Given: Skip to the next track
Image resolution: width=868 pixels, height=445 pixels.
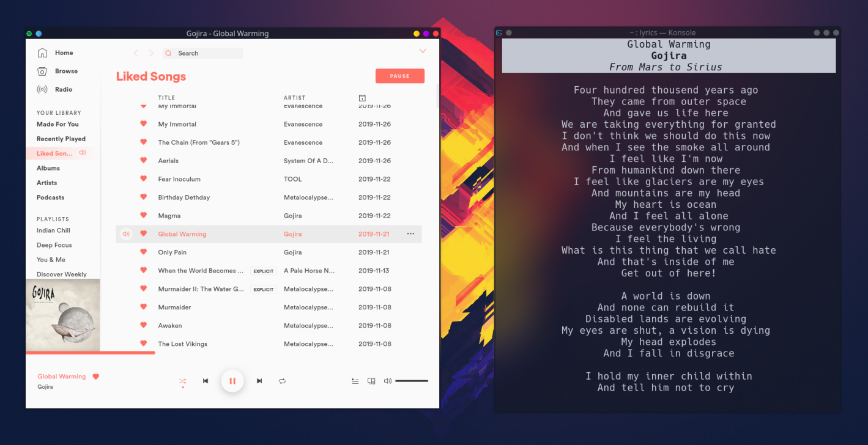Looking at the screenshot, I should (x=259, y=381).
